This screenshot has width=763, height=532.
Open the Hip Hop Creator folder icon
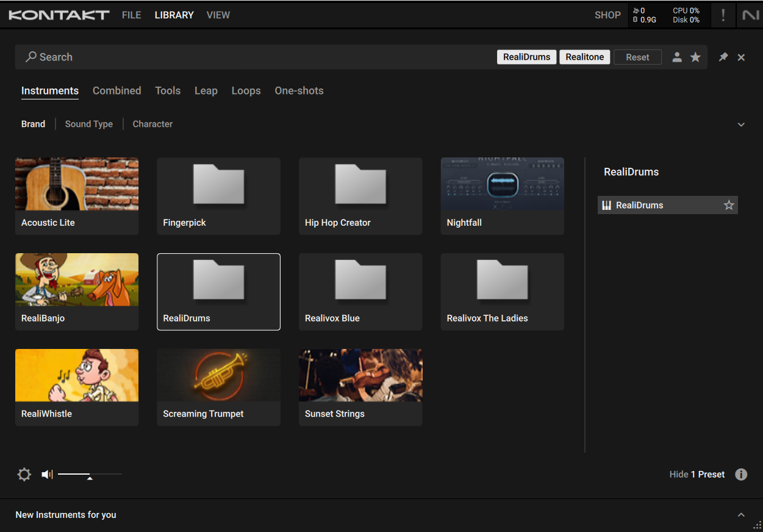click(x=360, y=184)
